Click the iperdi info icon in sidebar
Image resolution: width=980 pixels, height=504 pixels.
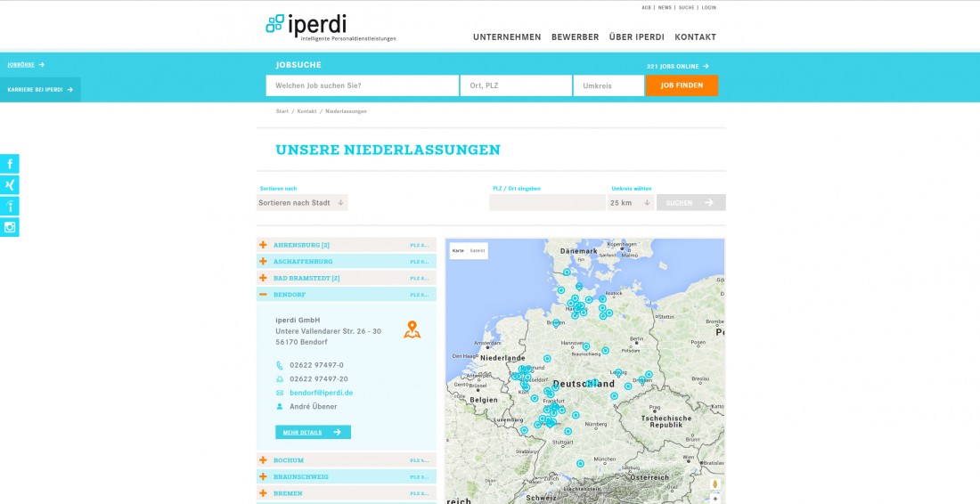pos(10,207)
